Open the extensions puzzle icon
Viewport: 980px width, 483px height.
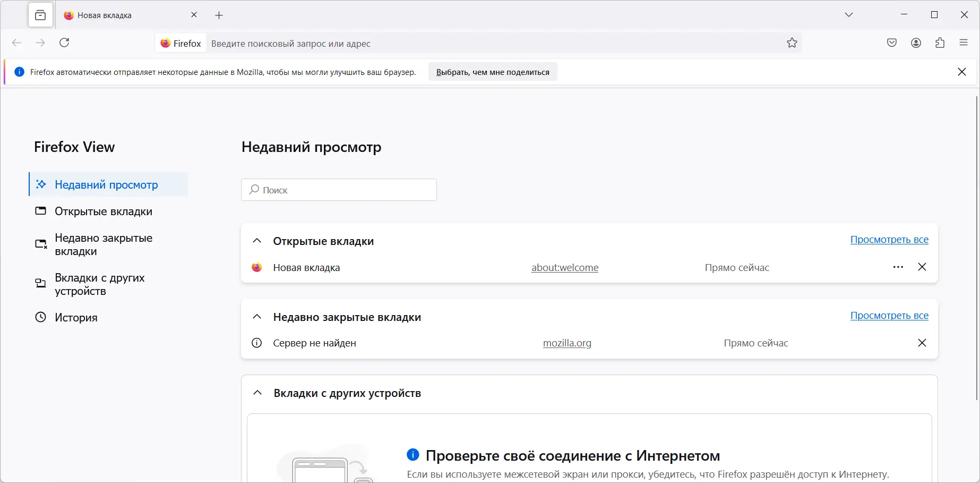pyautogui.click(x=940, y=43)
